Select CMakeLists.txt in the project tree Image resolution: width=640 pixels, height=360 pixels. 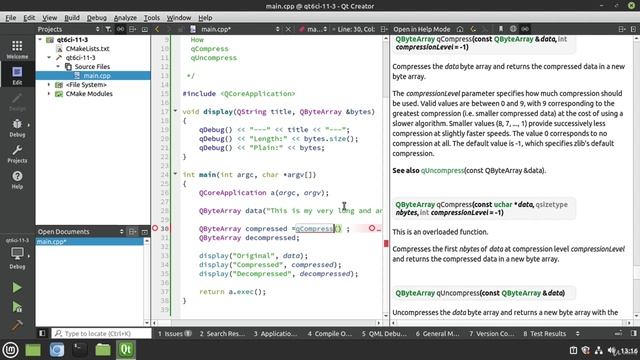pos(87,49)
